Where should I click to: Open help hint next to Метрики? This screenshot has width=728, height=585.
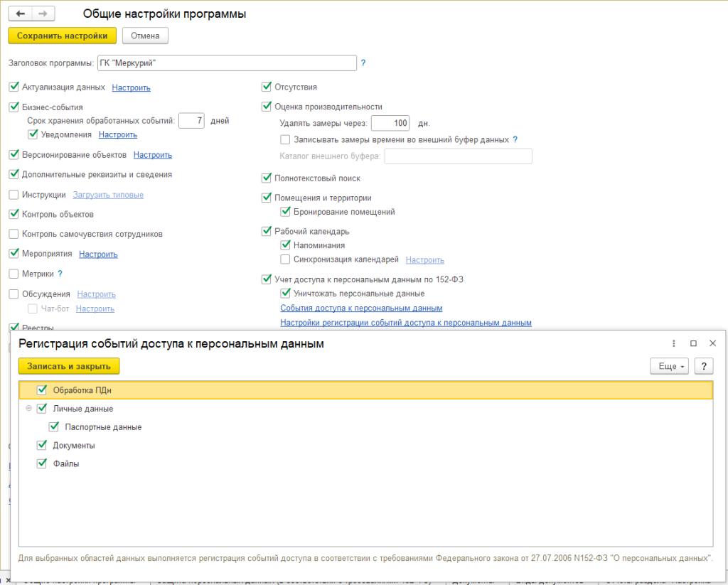(60, 274)
